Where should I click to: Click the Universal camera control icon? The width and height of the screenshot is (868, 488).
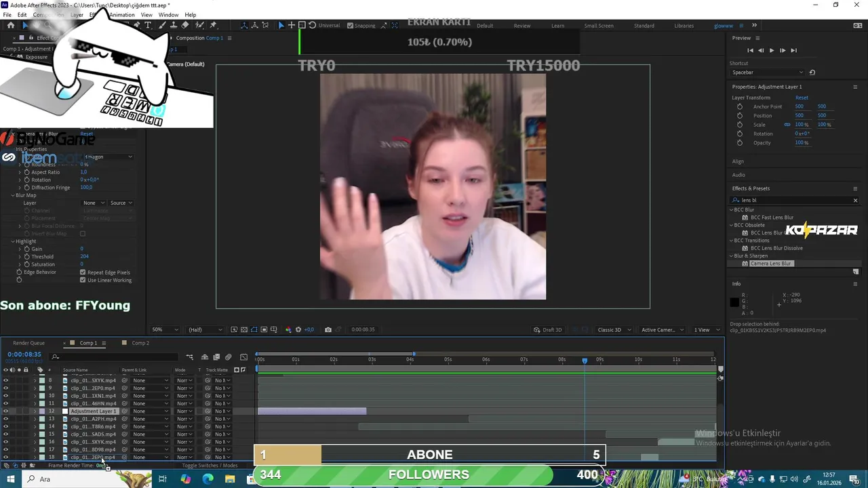312,26
